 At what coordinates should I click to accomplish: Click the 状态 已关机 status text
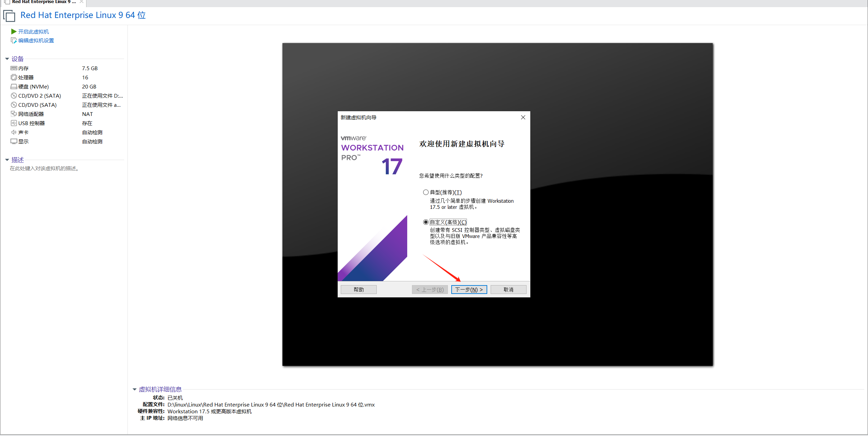(x=175, y=398)
